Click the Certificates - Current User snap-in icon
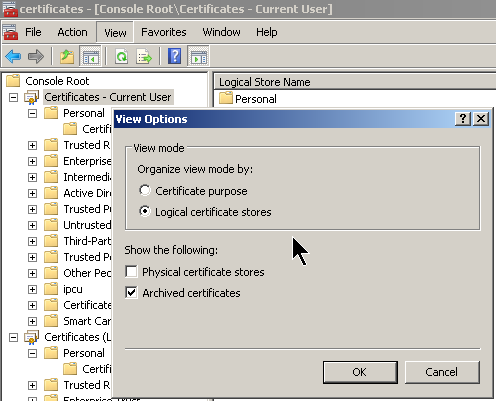 coord(32,97)
